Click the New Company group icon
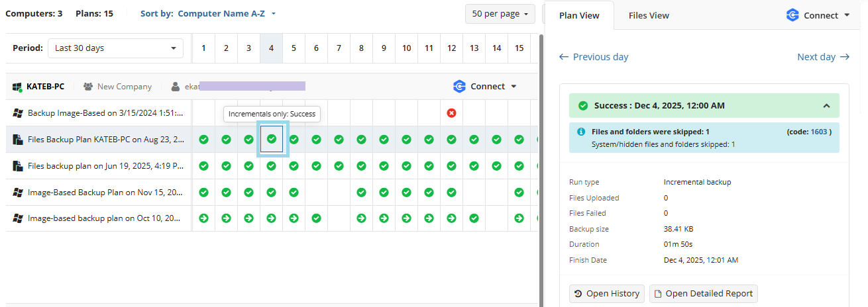Viewport: 868px width, 307px height. (x=88, y=87)
